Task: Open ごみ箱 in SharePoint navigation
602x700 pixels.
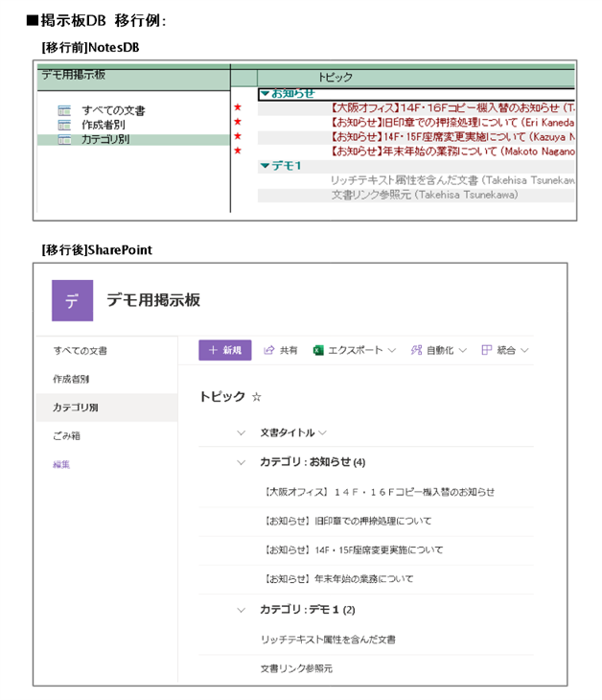Action: 66,436
